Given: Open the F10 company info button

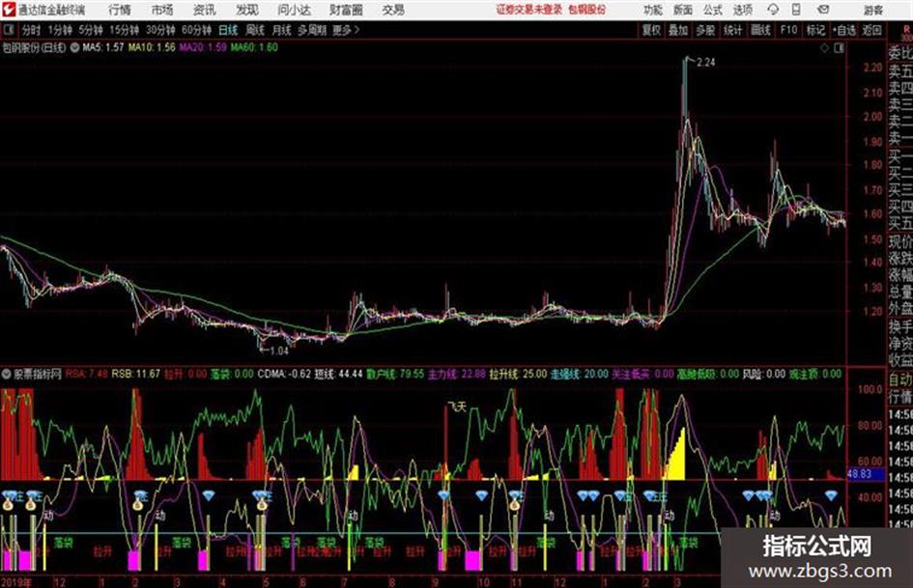Looking at the screenshot, I should [x=789, y=30].
